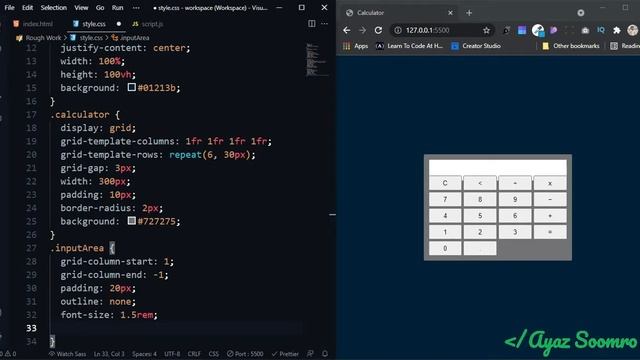Change line endings via CRLF
This screenshot has height=360, width=640.
click(194, 354)
